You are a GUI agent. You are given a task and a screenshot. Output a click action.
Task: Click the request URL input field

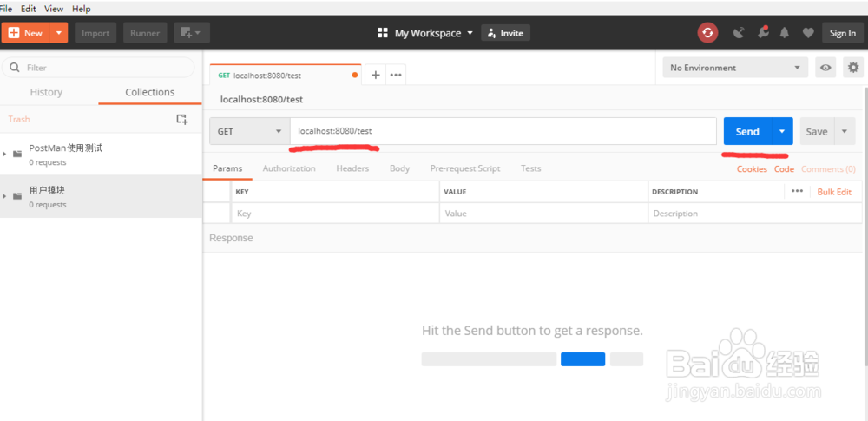click(503, 131)
